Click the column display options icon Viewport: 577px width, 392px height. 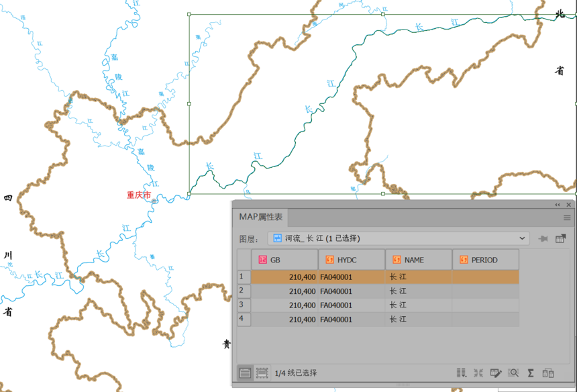[x=462, y=373]
